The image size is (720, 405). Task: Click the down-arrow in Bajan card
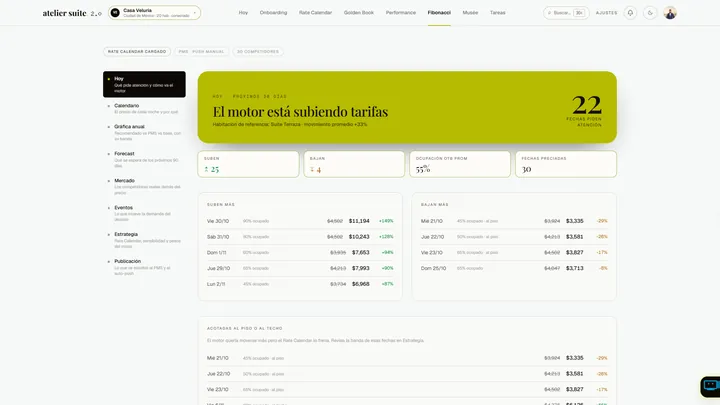tap(312, 169)
